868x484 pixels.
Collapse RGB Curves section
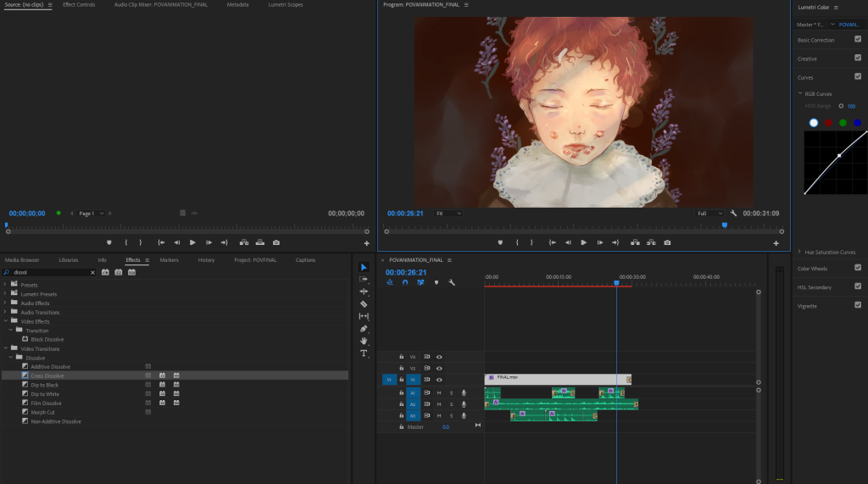(x=800, y=93)
